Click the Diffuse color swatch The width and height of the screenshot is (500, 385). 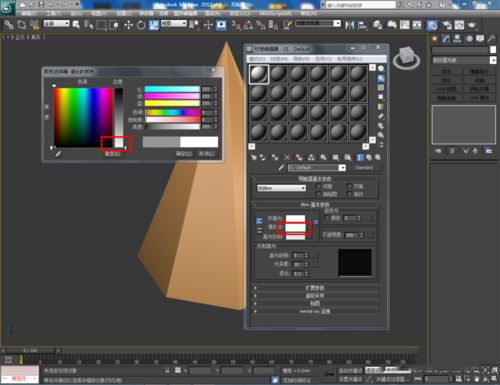(295, 227)
